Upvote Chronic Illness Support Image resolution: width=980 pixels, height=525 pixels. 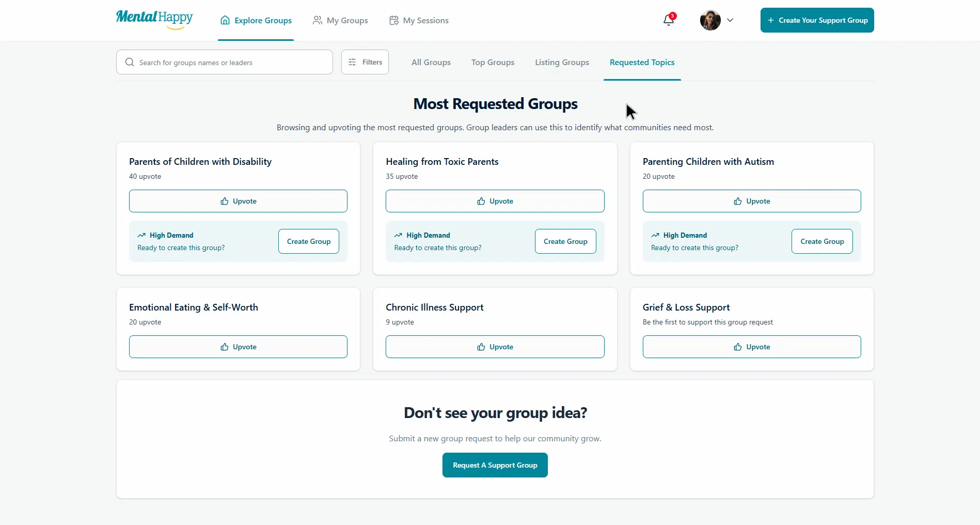tap(495, 347)
